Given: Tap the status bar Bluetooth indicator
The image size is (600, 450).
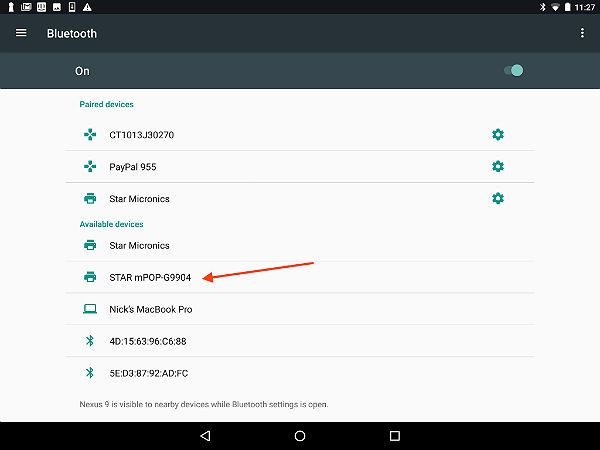Looking at the screenshot, I should [x=542, y=7].
